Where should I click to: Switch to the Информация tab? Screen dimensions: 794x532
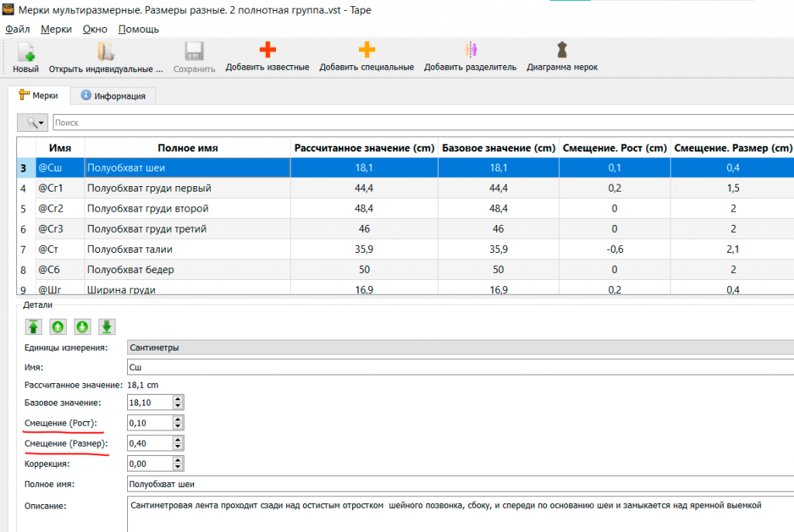tap(112, 96)
